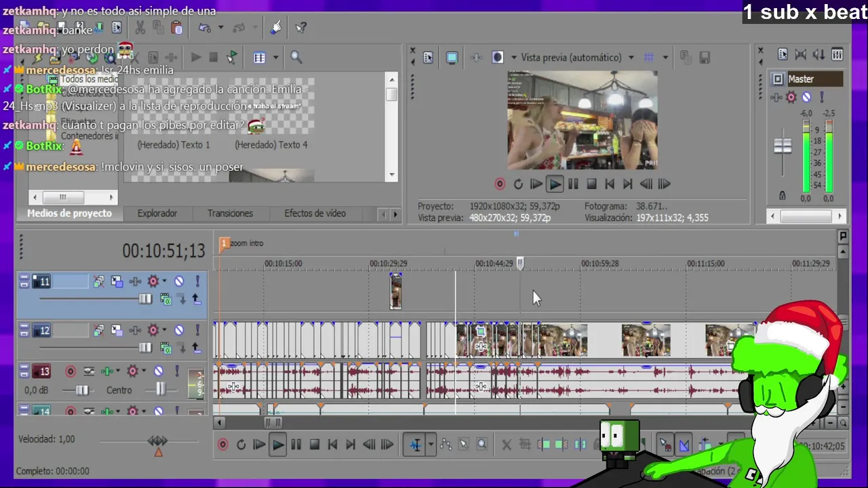Click the timeline zoom magnifier at scrollbar corner
868x488 pixels.
click(x=843, y=423)
